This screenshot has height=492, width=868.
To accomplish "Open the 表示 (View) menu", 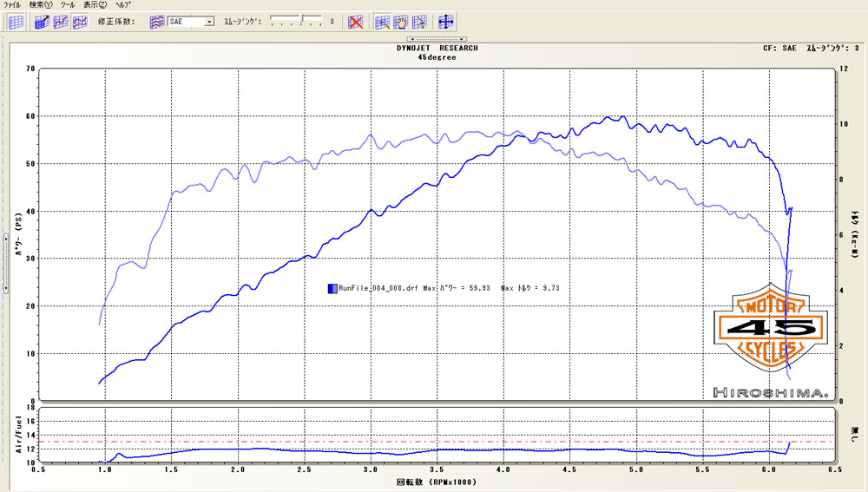I will 95,4.
